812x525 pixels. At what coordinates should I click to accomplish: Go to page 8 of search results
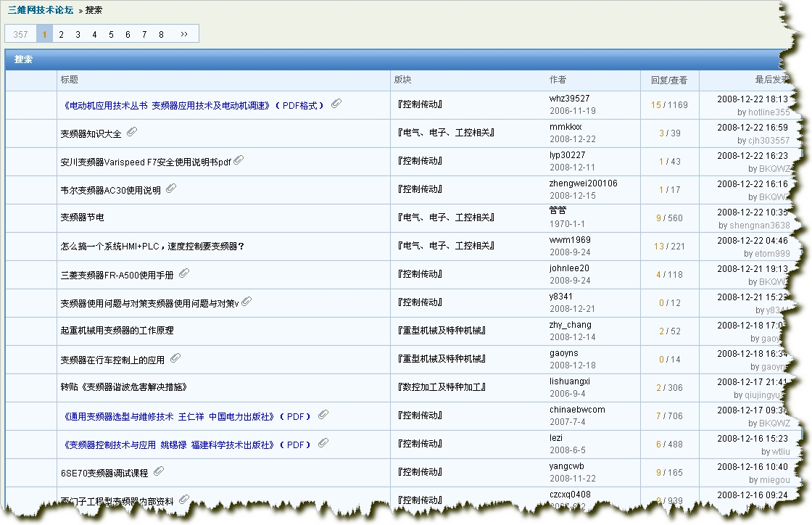161,34
